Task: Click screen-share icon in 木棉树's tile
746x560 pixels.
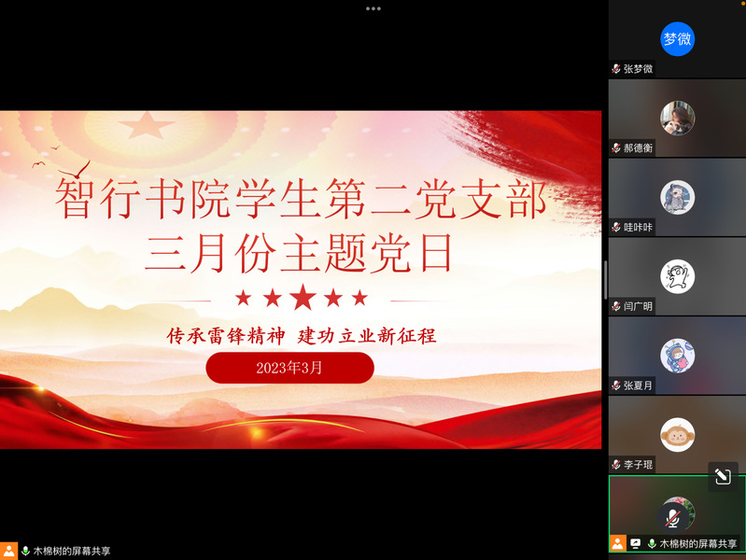Action: [x=635, y=543]
